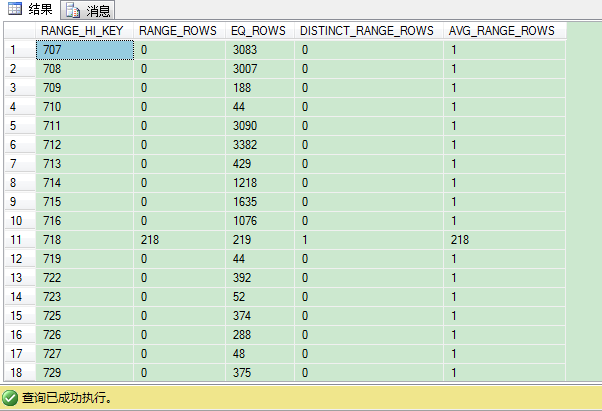Click the grid's top-left select-all corner
Image resolution: width=602 pixels, height=411 pixels.
[x=20, y=31]
